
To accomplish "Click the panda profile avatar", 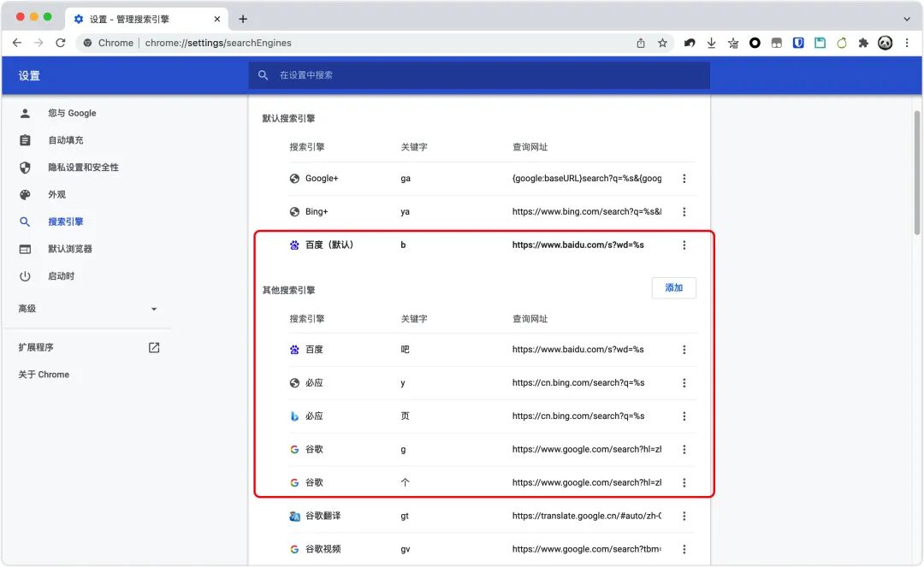I will coord(885,43).
